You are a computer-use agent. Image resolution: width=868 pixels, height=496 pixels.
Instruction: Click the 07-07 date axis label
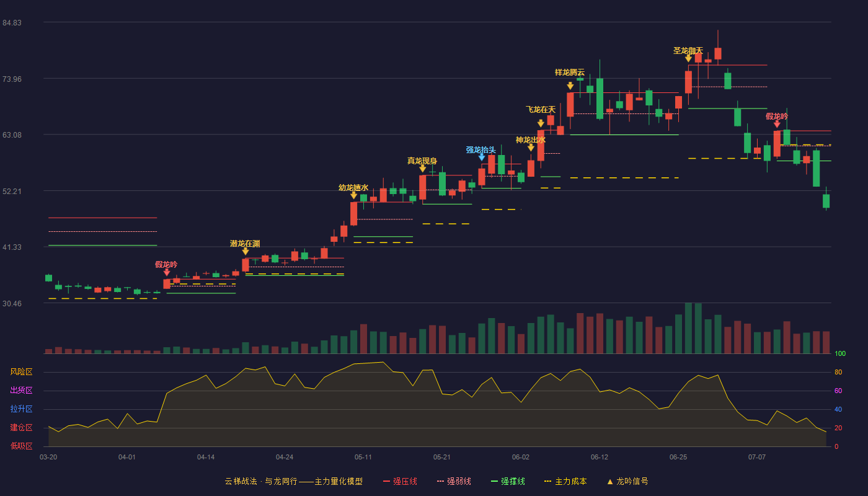click(757, 457)
